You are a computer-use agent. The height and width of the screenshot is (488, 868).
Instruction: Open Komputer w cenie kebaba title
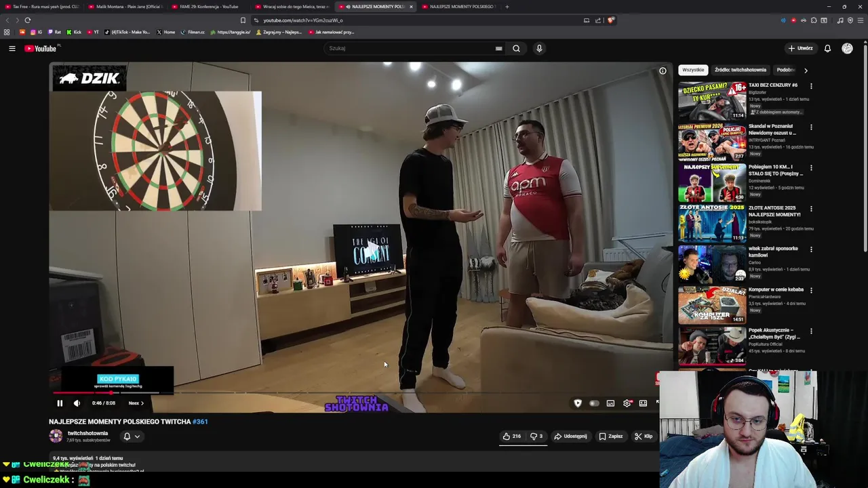click(776, 289)
